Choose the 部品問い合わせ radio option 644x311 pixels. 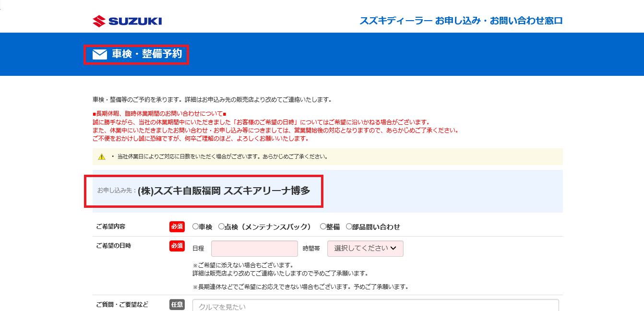(349, 227)
